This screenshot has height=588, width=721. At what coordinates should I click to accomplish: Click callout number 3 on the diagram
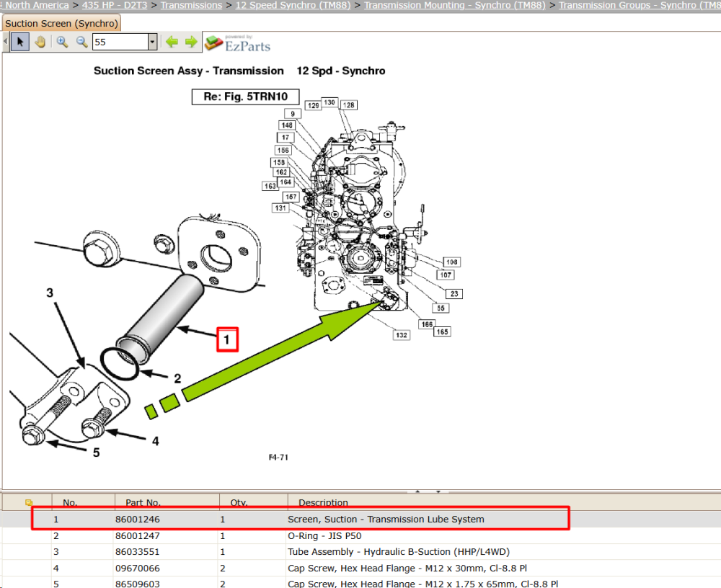click(50, 293)
